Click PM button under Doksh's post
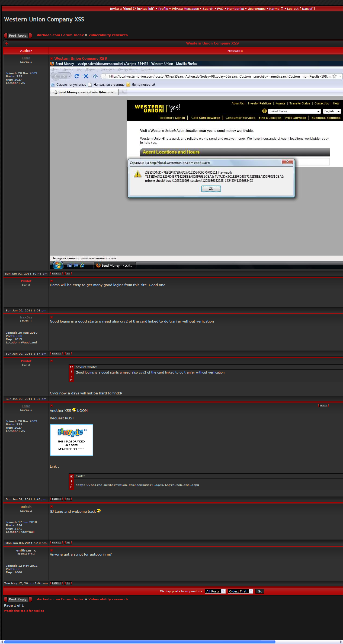The width and height of the screenshot is (343, 644). [68, 543]
